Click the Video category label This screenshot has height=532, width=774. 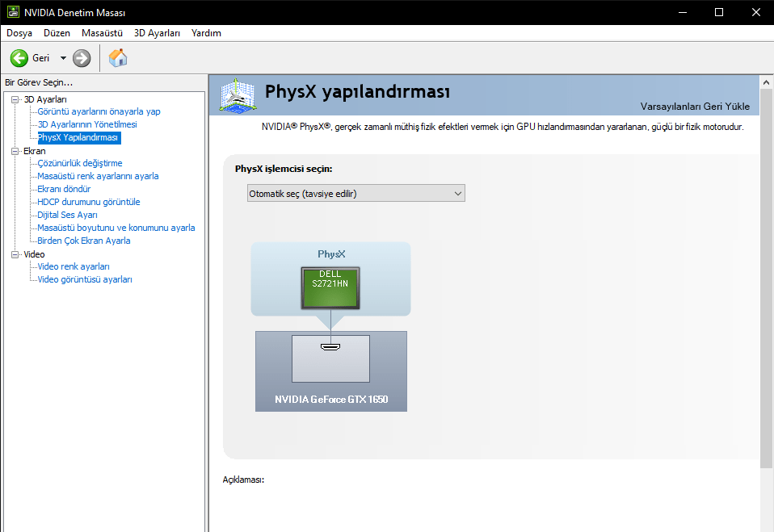34,254
